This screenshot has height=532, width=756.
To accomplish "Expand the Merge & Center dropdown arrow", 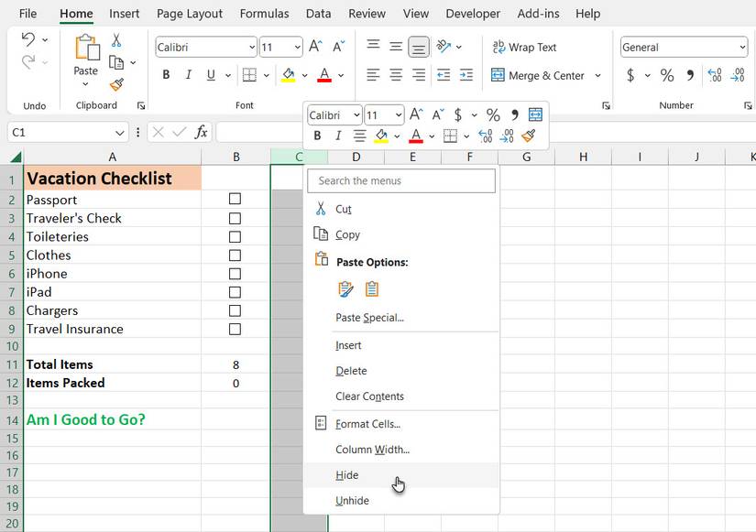I will tap(597, 76).
